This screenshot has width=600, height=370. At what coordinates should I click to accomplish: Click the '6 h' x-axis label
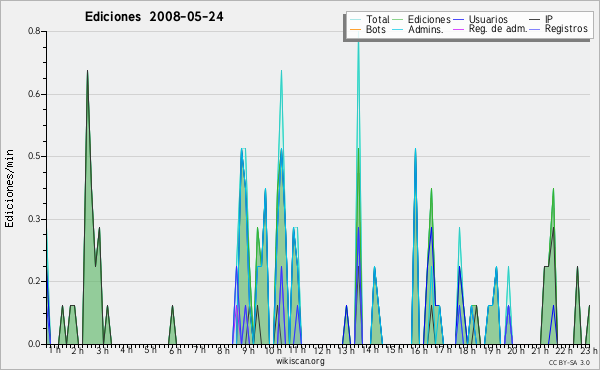[x=175, y=350]
